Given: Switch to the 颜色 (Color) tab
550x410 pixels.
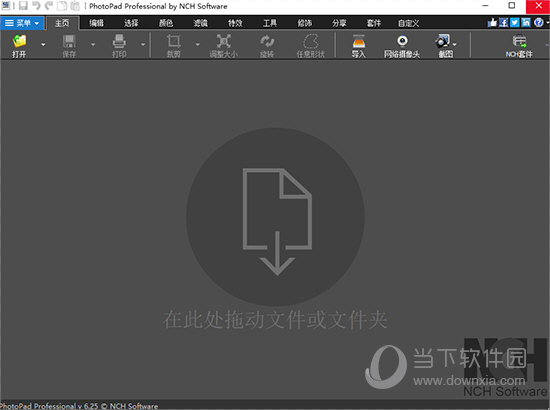Looking at the screenshot, I should coord(166,23).
